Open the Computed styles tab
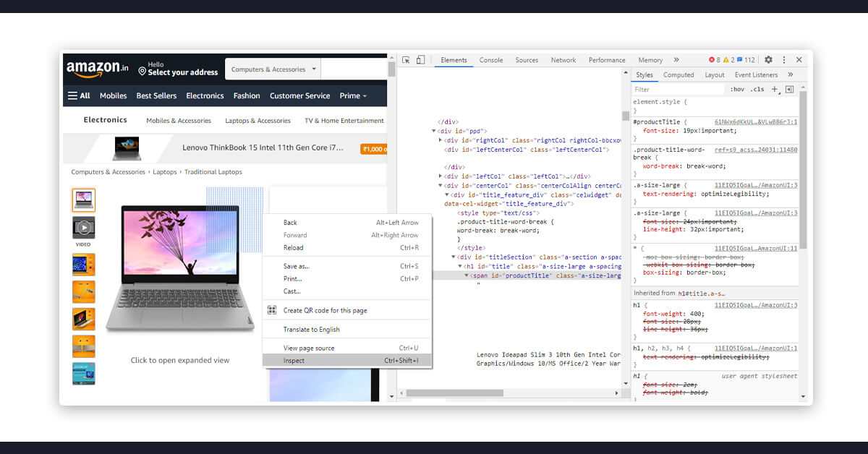The image size is (868, 454). [678, 74]
